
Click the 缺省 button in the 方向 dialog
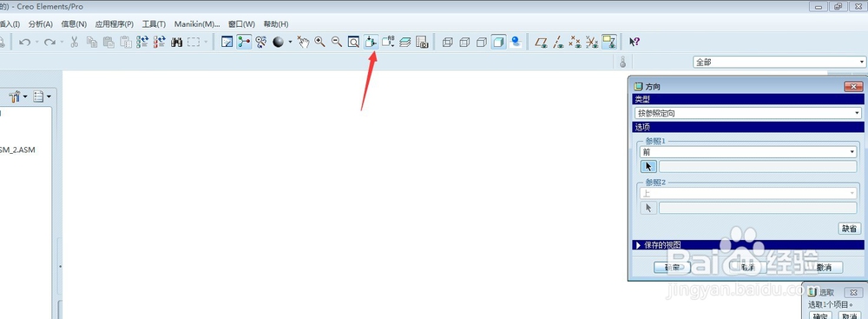[x=849, y=229]
